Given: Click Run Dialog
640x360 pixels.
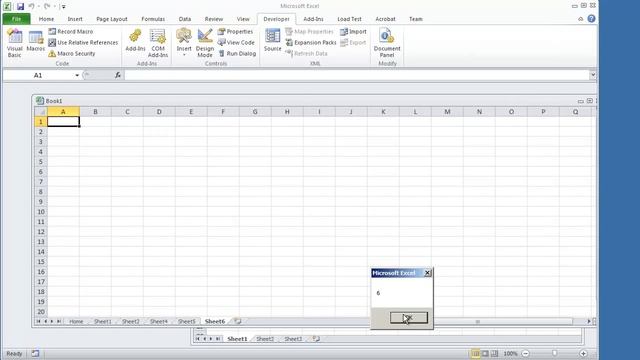Looking at the screenshot, I should [x=237, y=53].
